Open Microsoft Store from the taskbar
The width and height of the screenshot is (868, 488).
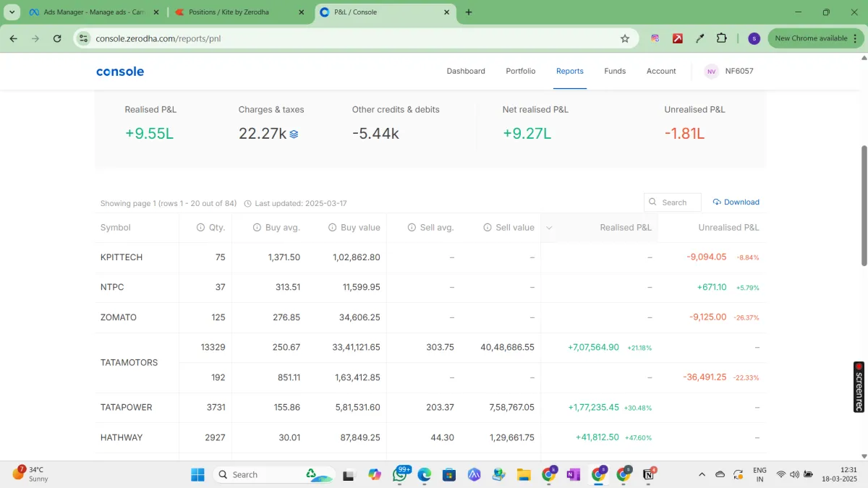[x=449, y=474]
